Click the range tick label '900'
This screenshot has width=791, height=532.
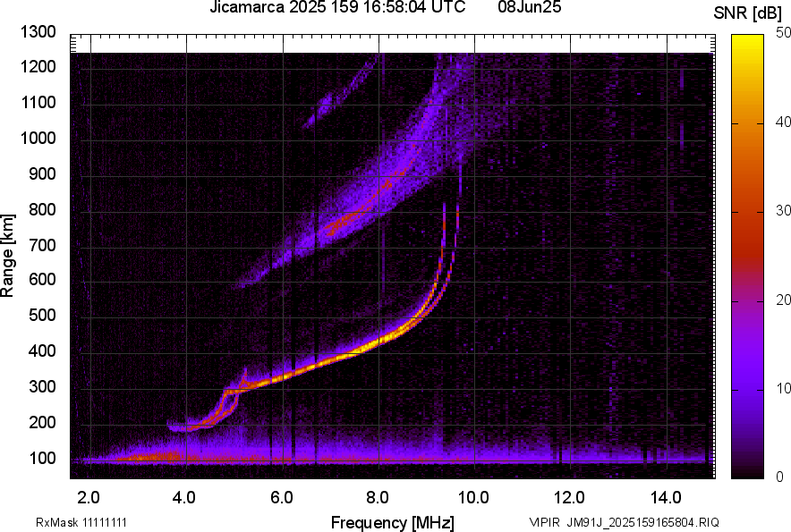pos(42,174)
